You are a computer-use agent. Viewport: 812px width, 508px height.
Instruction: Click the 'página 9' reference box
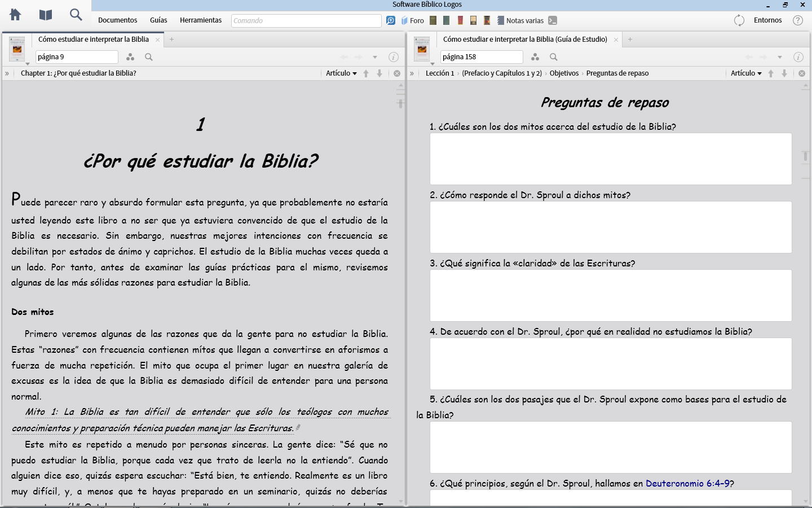(x=77, y=57)
